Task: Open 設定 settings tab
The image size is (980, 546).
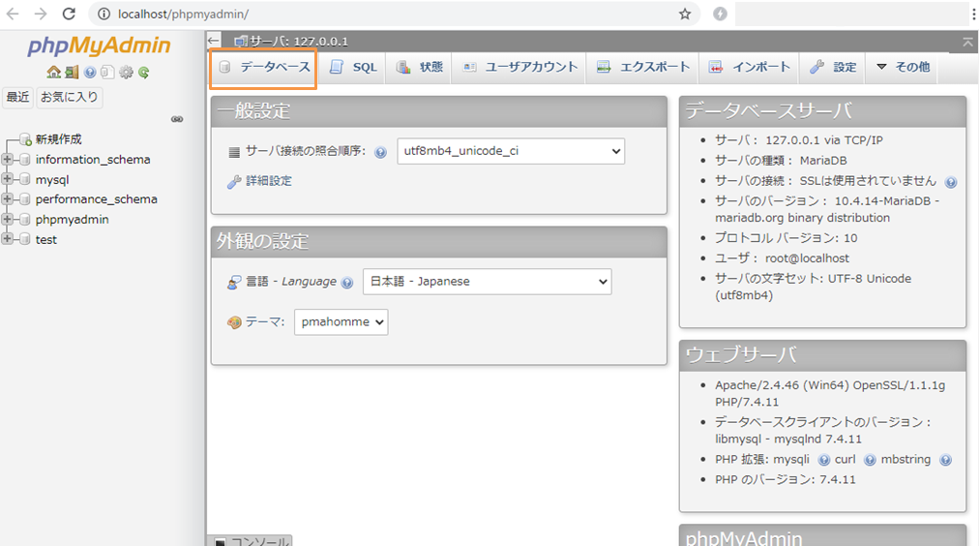Action: pos(833,67)
